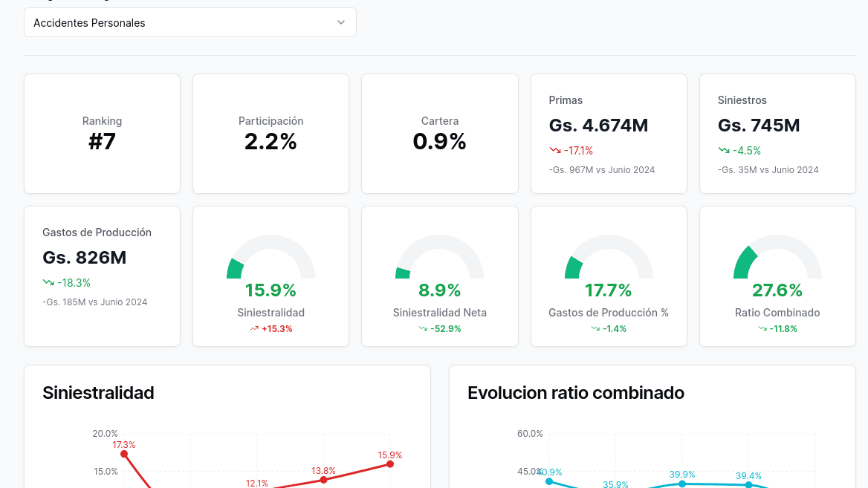This screenshot has height=488, width=868.
Task: Click the green 8.9% gauge value
Action: [439, 290]
